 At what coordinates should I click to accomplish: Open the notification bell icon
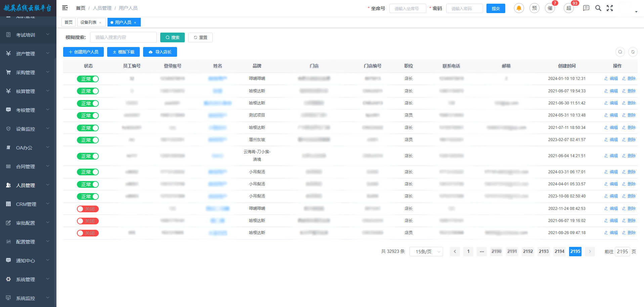[519, 8]
